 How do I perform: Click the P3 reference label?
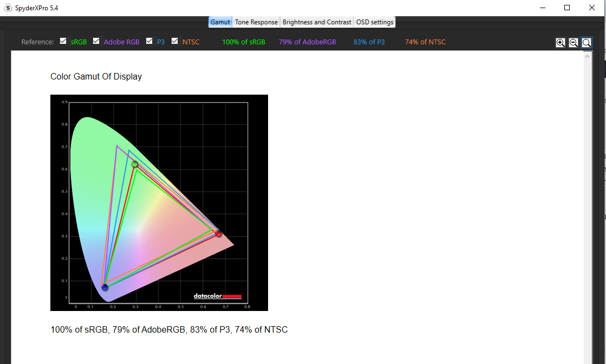point(161,42)
